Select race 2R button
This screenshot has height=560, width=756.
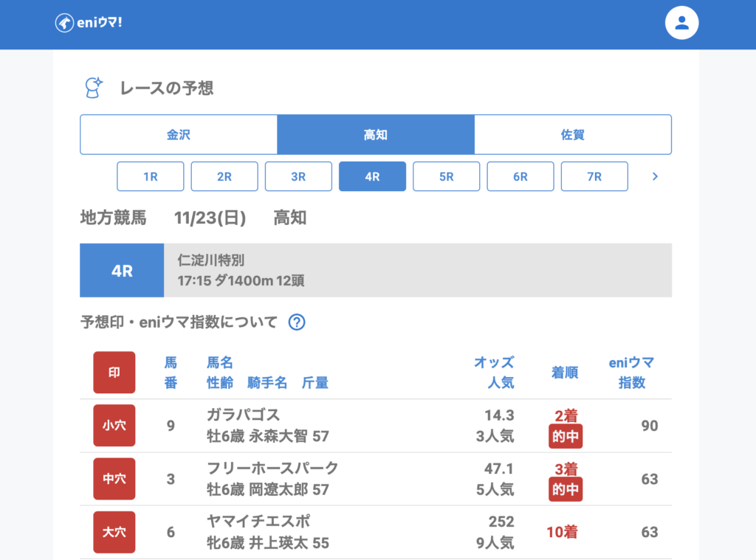(224, 177)
